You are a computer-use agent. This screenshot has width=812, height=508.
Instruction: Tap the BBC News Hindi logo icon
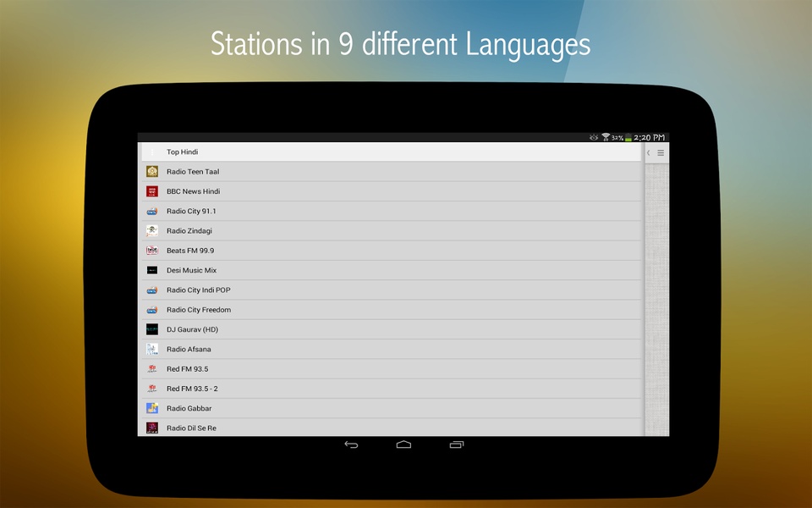tap(151, 191)
